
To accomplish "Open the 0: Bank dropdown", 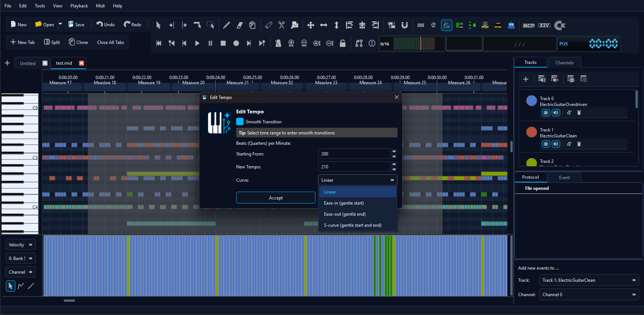I will coord(21,258).
